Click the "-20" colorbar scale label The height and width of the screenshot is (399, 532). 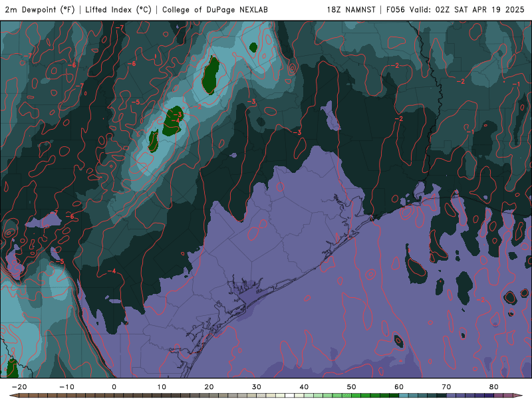point(19,387)
